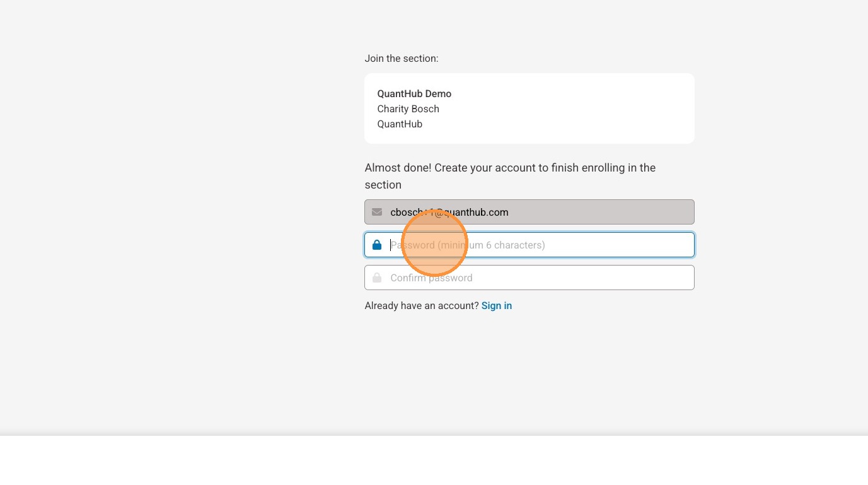Click the Charity Bosch instructor name
Image resolution: width=868 pixels, height=485 pixels.
click(x=408, y=109)
